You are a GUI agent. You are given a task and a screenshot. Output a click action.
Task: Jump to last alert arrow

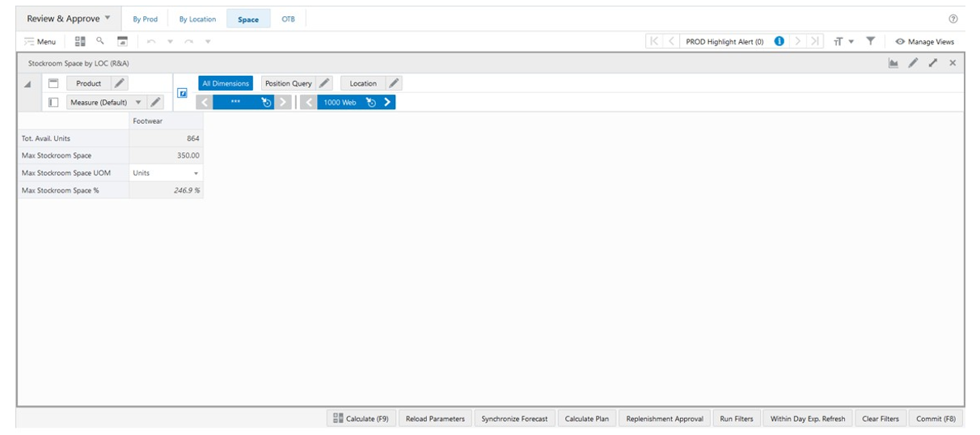(815, 41)
